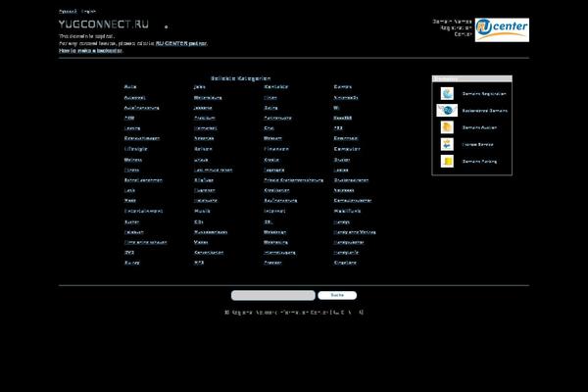588x392 pixels.
Task: Focus the search text field
Action: click(272, 295)
